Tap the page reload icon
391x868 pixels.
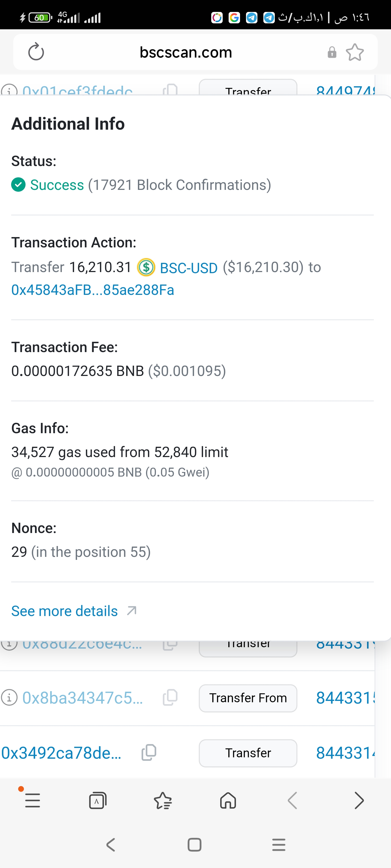tap(36, 52)
